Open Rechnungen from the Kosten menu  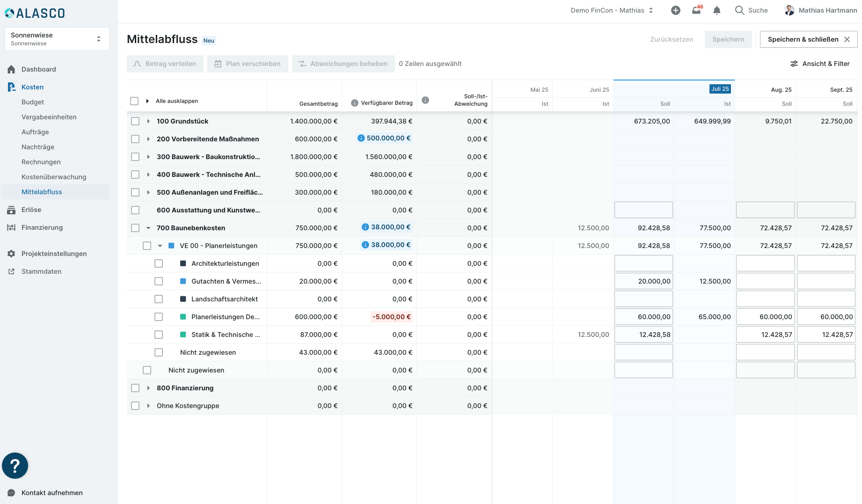tap(41, 162)
